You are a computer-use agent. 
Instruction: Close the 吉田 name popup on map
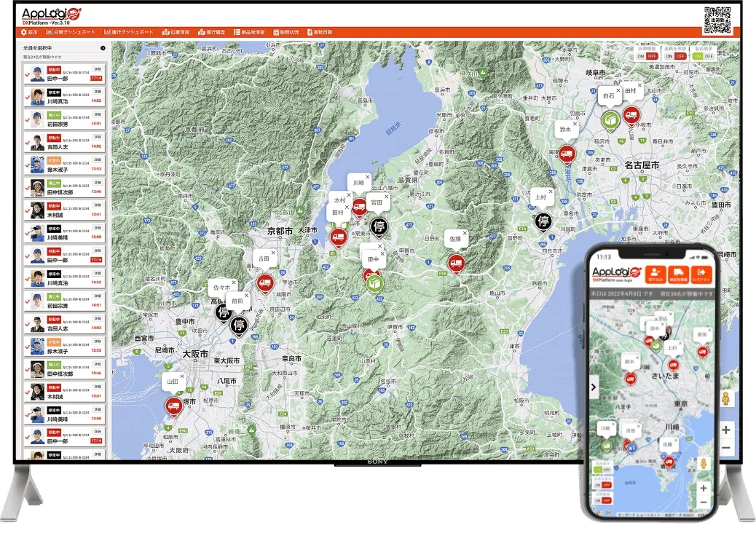(x=274, y=252)
